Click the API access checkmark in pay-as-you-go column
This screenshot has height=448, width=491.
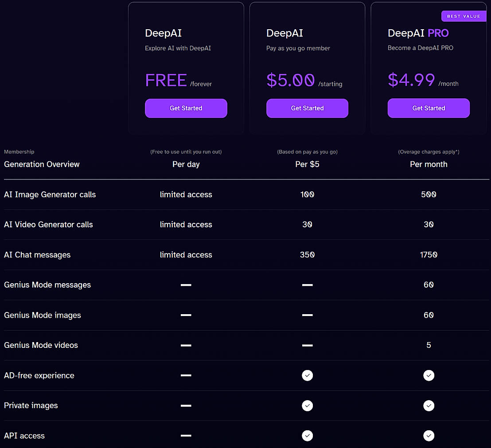pyautogui.click(x=308, y=436)
